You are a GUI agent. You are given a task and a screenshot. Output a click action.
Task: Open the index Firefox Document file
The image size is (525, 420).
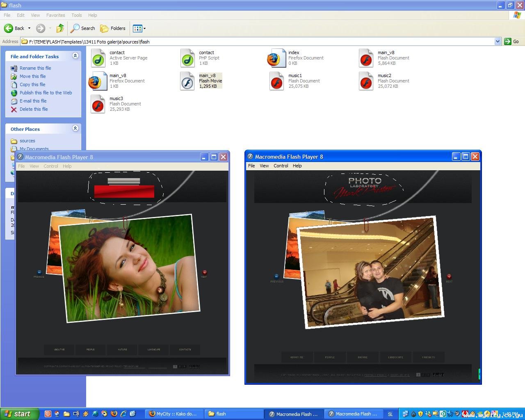tap(277, 58)
